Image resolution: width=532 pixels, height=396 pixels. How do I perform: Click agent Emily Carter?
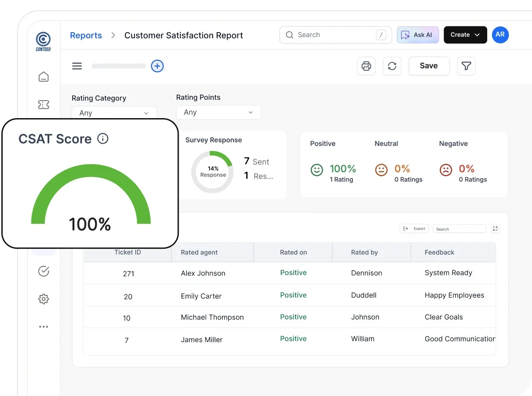point(201,296)
